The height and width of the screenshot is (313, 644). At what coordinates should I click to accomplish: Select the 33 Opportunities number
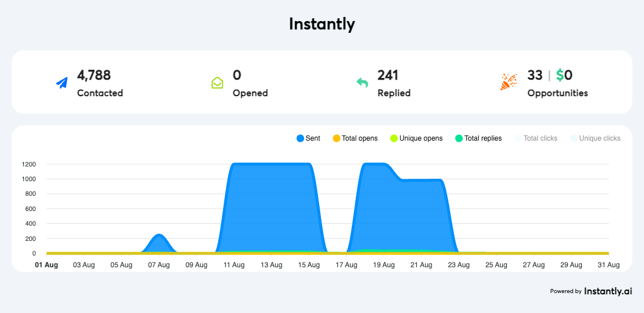(535, 75)
